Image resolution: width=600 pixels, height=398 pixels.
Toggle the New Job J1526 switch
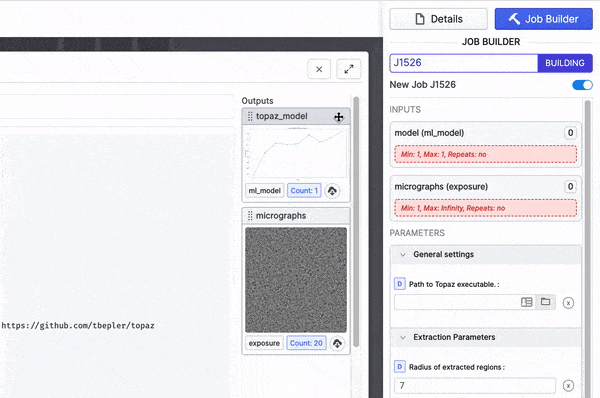pos(582,85)
